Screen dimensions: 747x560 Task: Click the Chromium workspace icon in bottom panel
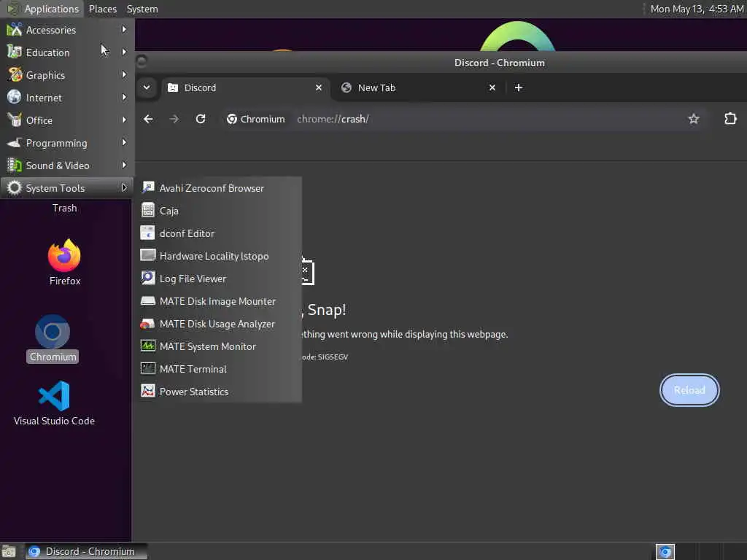(665, 551)
